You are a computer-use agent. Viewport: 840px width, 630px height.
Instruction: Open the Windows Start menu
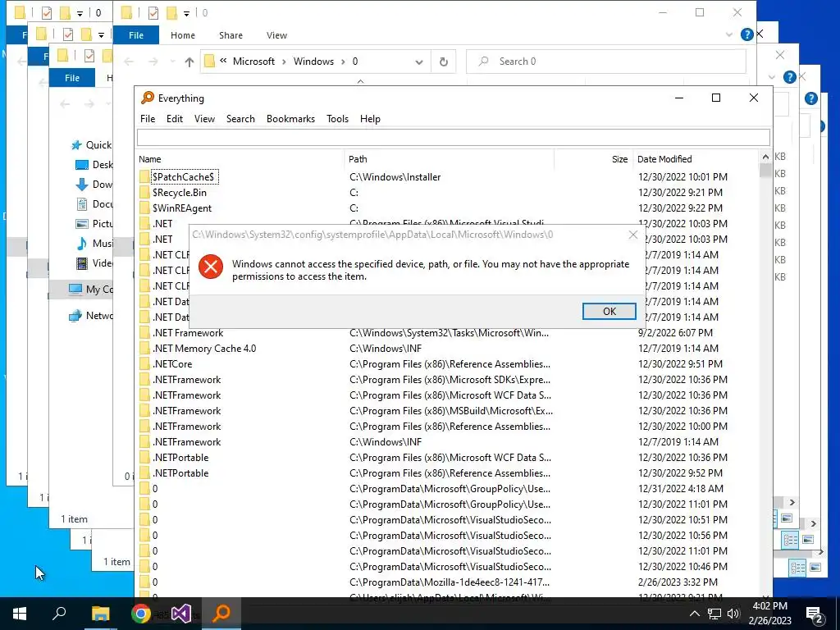(x=20, y=614)
